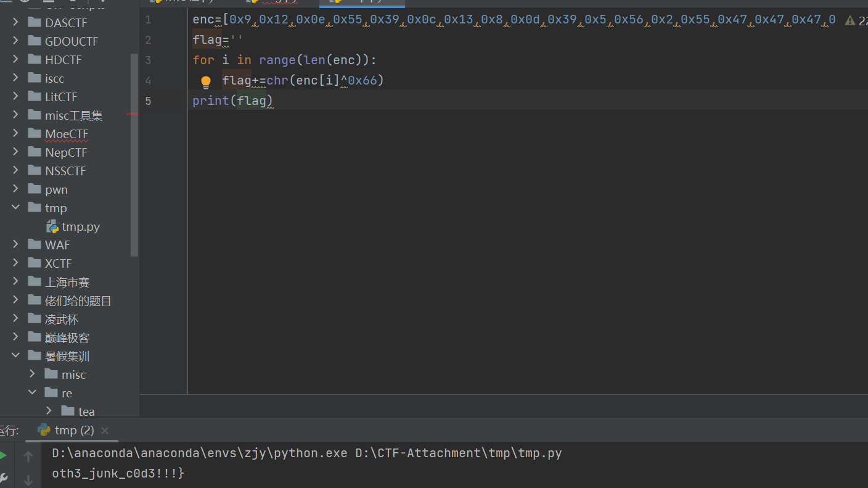Image resolution: width=868 pixels, height=488 pixels.
Task: Close the tmp (2) run tab
Action: [105, 431]
